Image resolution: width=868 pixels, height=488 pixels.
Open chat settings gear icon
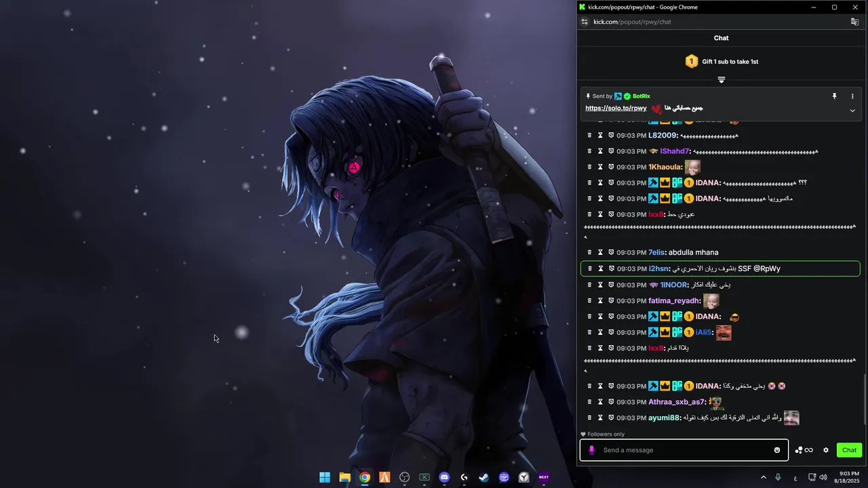point(826,450)
